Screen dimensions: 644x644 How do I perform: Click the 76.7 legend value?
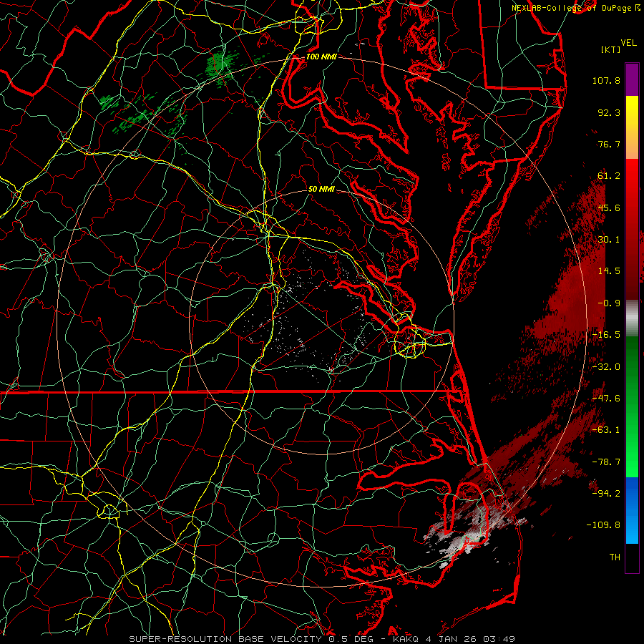point(609,144)
